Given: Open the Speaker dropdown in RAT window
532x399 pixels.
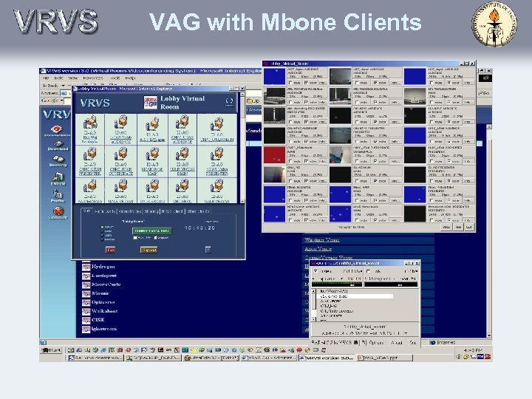Looking at the screenshot, I should click(328, 279).
